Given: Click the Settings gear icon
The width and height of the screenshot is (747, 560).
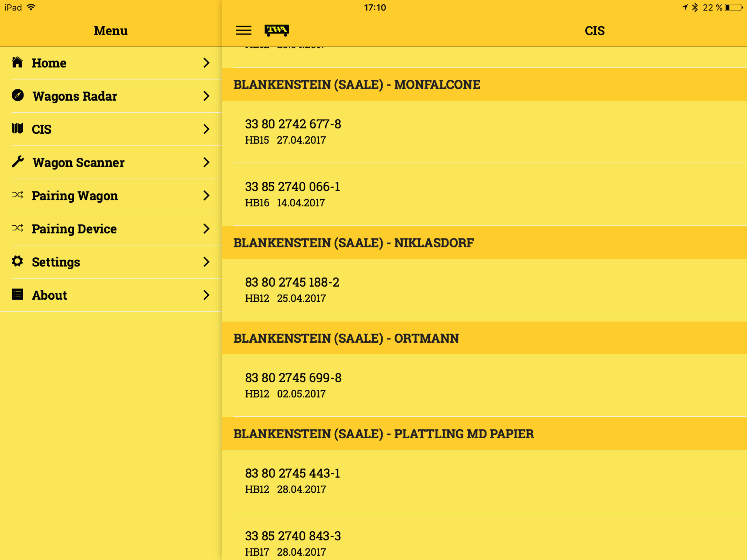Looking at the screenshot, I should click(x=17, y=261).
